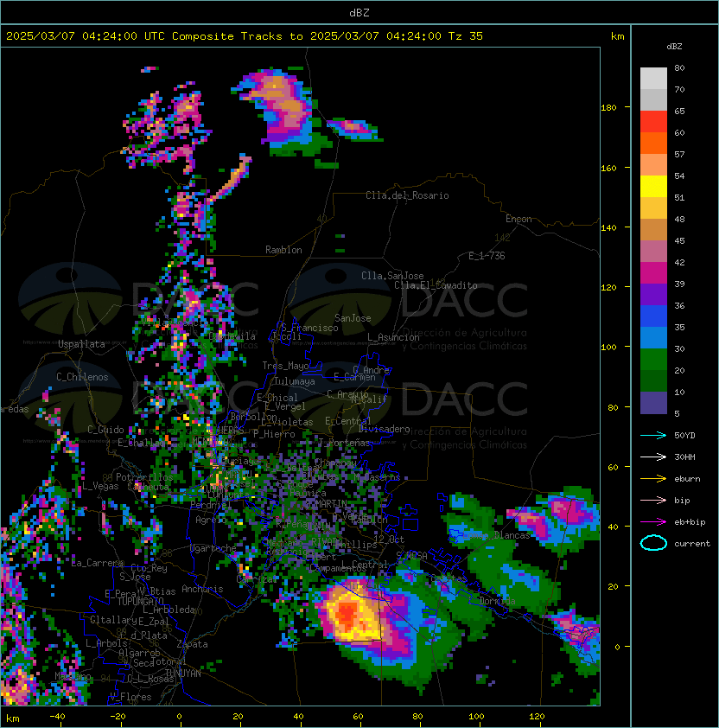This screenshot has height=728, width=719.
Task: Click the '30HM' legend label
Action: pyautogui.click(x=684, y=457)
